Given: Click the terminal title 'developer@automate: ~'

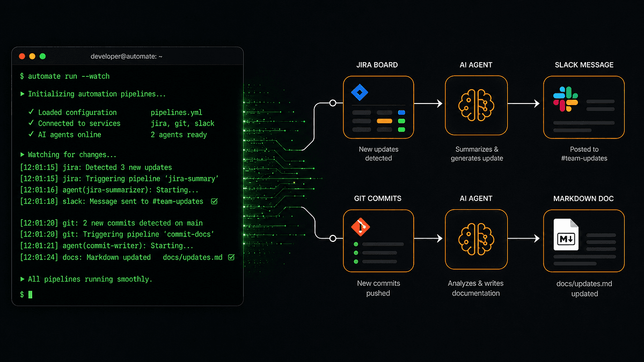Looking at the screenshot, I should 128,56.
